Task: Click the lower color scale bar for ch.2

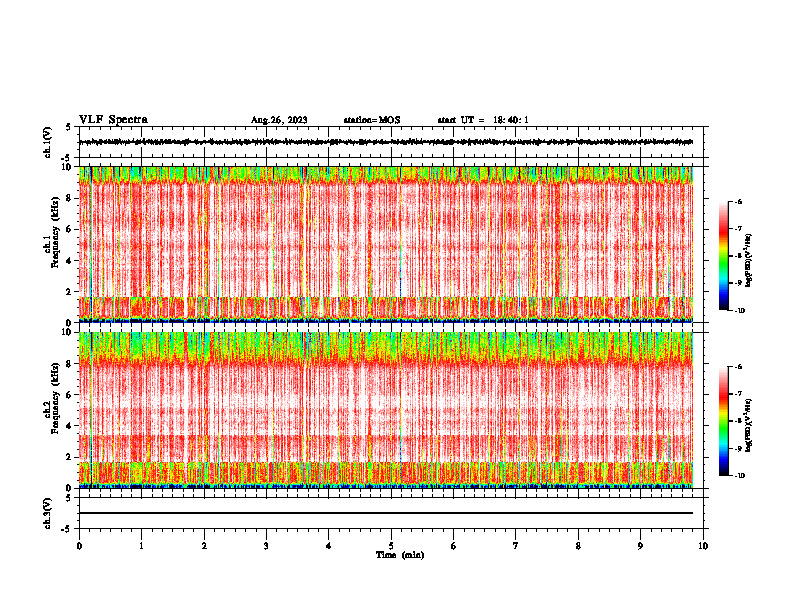Action: tap(723, 421)
